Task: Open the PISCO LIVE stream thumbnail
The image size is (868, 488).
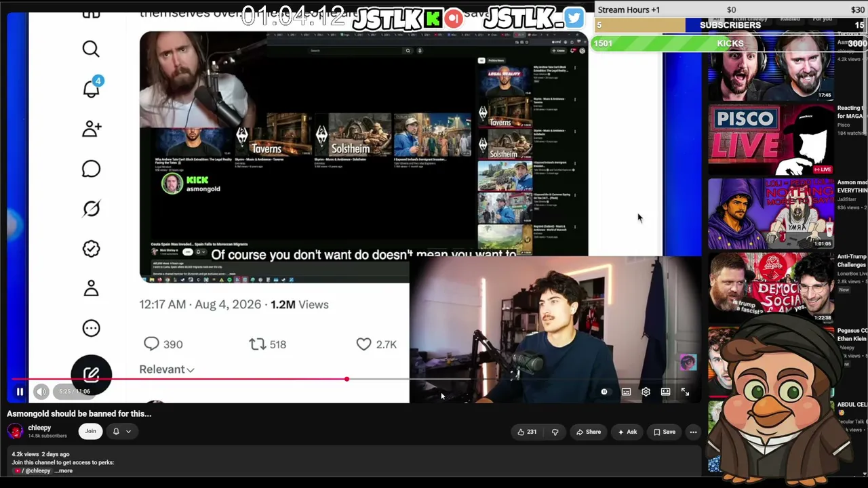Action: [x=771, y=140]
